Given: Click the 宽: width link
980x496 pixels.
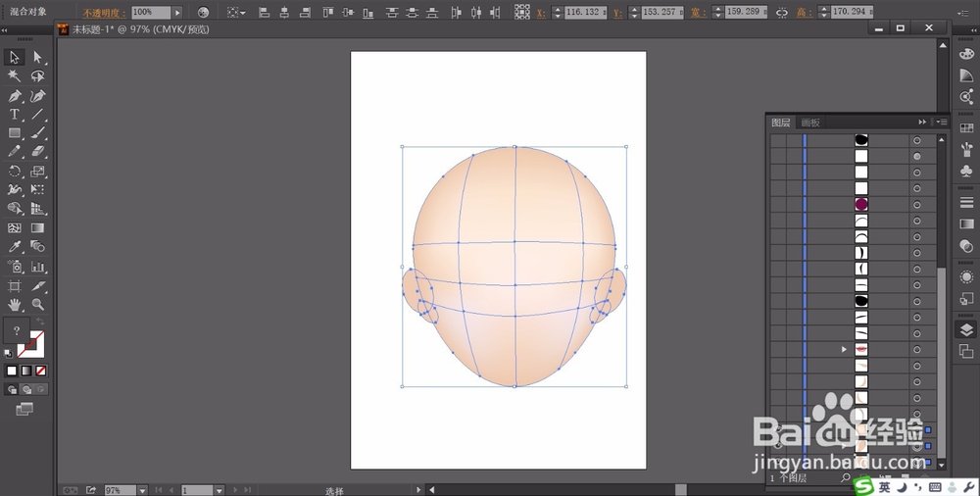Looking at the screenshot, I should [699, 13].
